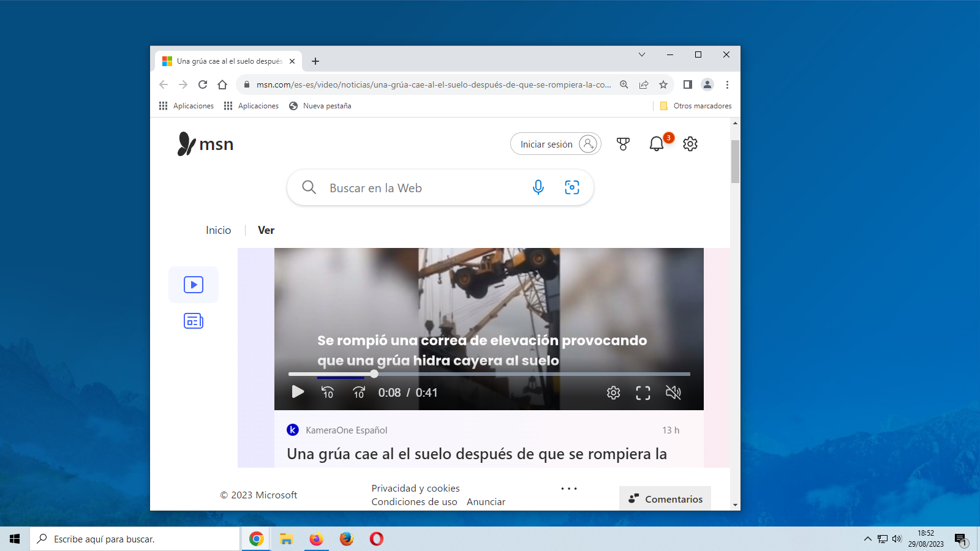Enter fullscreen video mode

(643, 392)
